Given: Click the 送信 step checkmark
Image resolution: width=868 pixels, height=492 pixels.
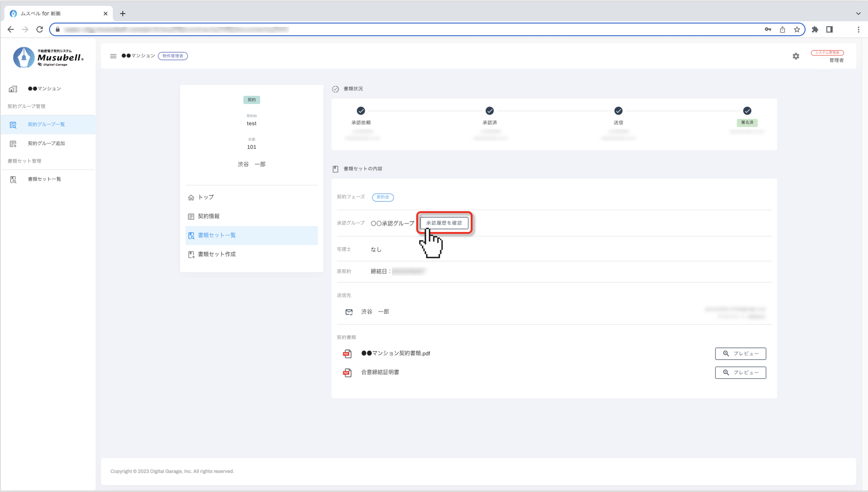Looking at the screenshot, I should point(618,111).
